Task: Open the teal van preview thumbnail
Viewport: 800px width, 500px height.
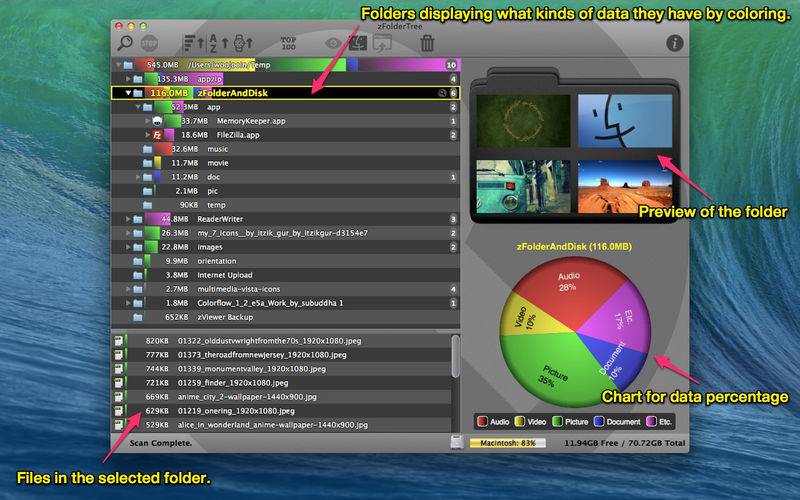Action: [x=523, y=187]
